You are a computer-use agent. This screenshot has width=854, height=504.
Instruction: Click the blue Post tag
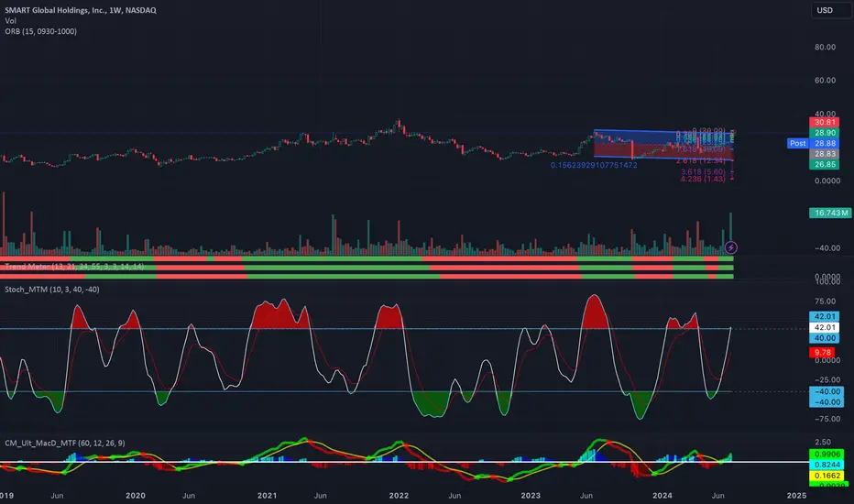click(x=797, y=143)
